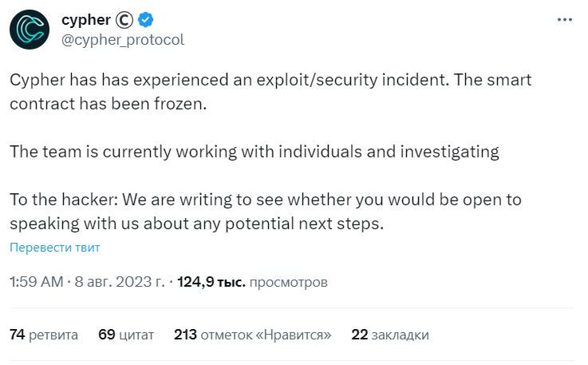The height and width of the screenshot is (365, 588).
Task: Show the 213 отметок «Нравится» list
Action: 252,335
